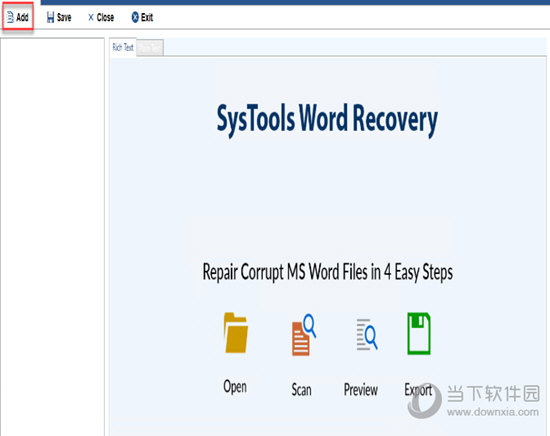Click the Save label in toolbar
The height and width of the screenshot is (436, 550).
(x=64, y=17)
